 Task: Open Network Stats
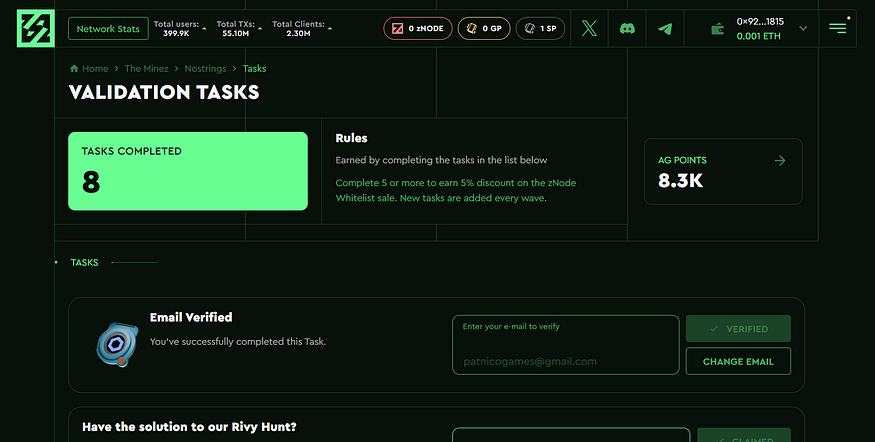tap(108, 28)
